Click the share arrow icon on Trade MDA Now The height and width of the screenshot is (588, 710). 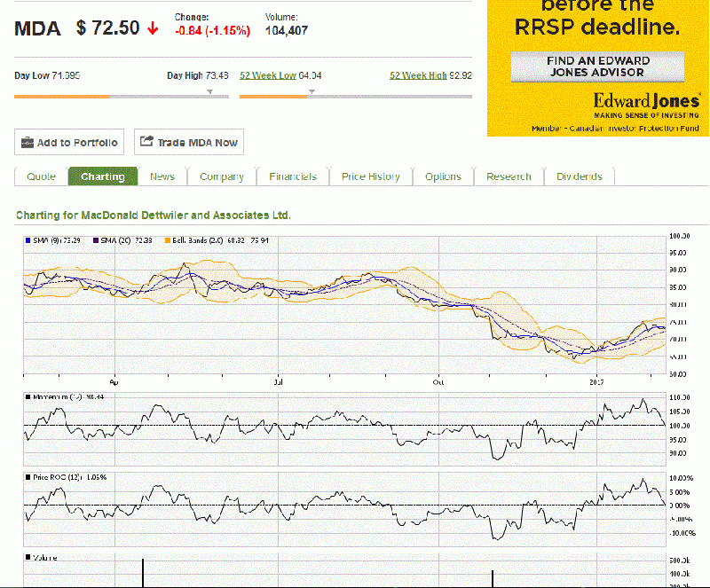(x=146, y=141)
